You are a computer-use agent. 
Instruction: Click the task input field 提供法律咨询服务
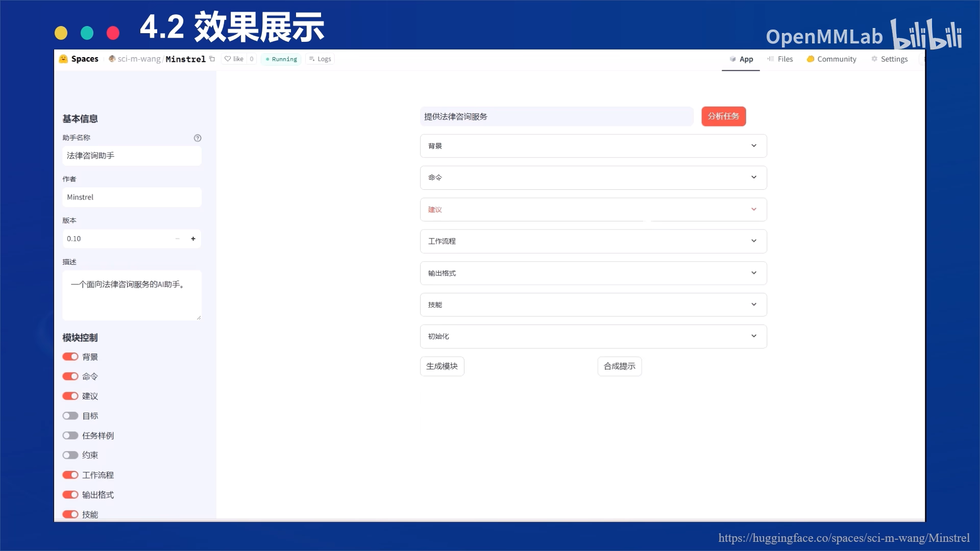[x=556, y=116]
